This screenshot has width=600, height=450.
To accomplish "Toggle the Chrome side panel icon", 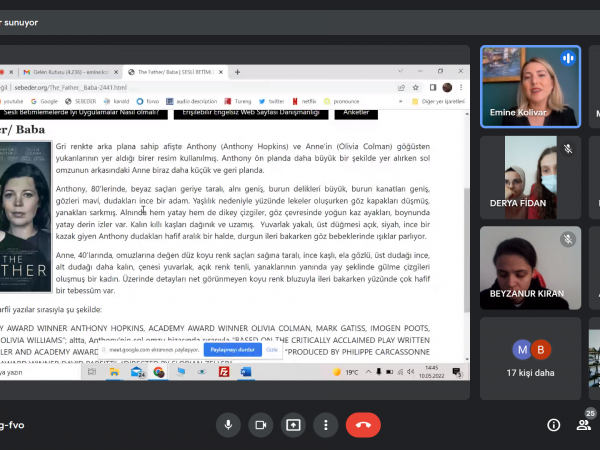I will [433, 88].
